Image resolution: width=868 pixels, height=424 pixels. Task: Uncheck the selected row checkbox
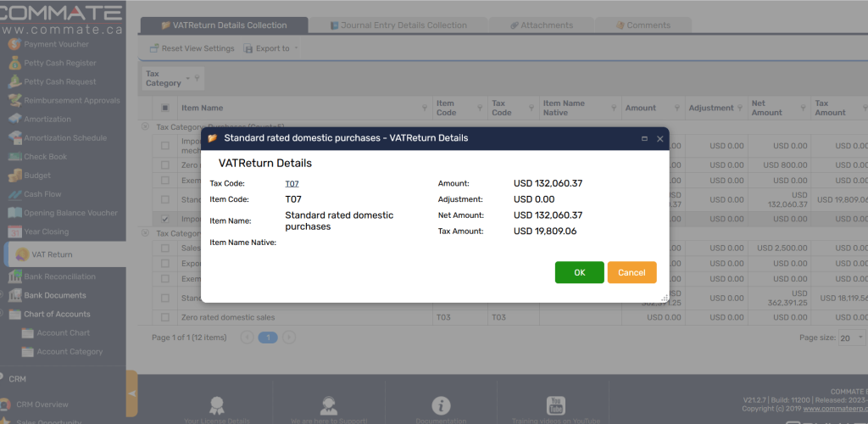point(164,219)
